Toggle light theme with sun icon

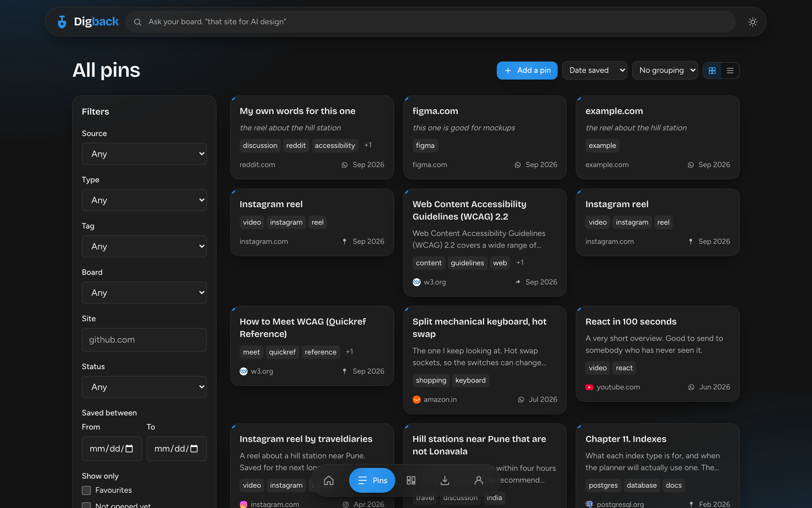click(x=753, y=22)
